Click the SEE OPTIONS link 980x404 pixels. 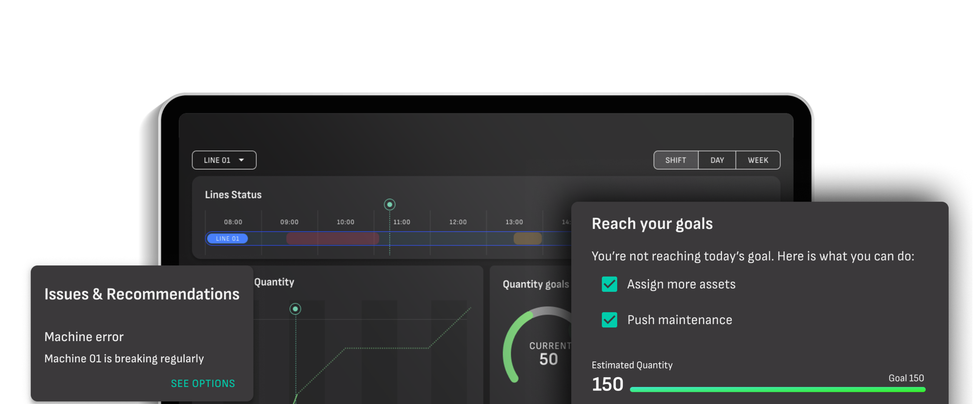coord(203,383)
